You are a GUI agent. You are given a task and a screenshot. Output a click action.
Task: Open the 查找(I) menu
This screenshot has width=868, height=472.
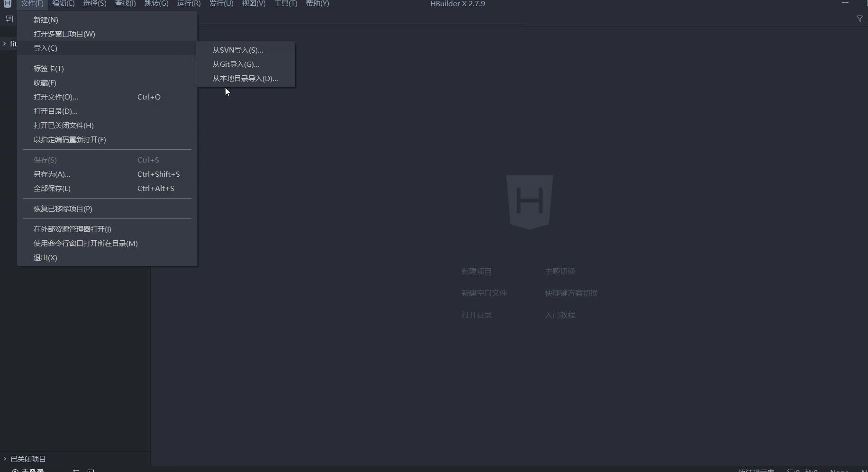[x=126, y=4]
